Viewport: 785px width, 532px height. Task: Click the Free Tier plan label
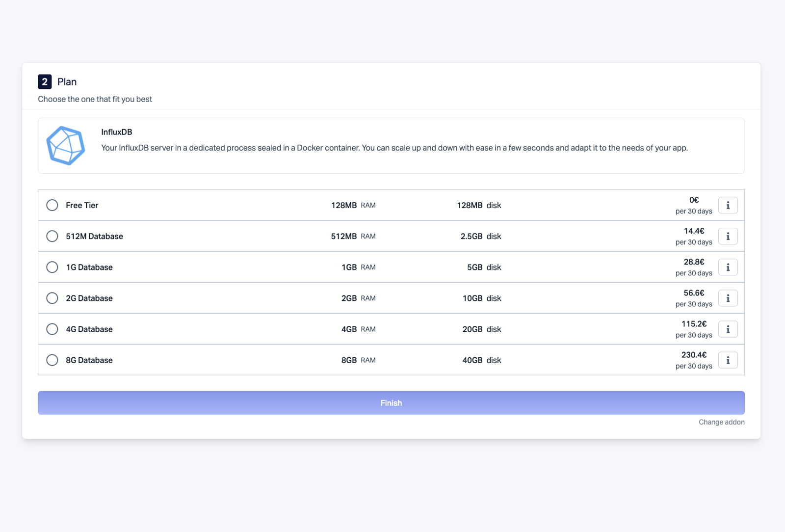click(x=82, y=205)
